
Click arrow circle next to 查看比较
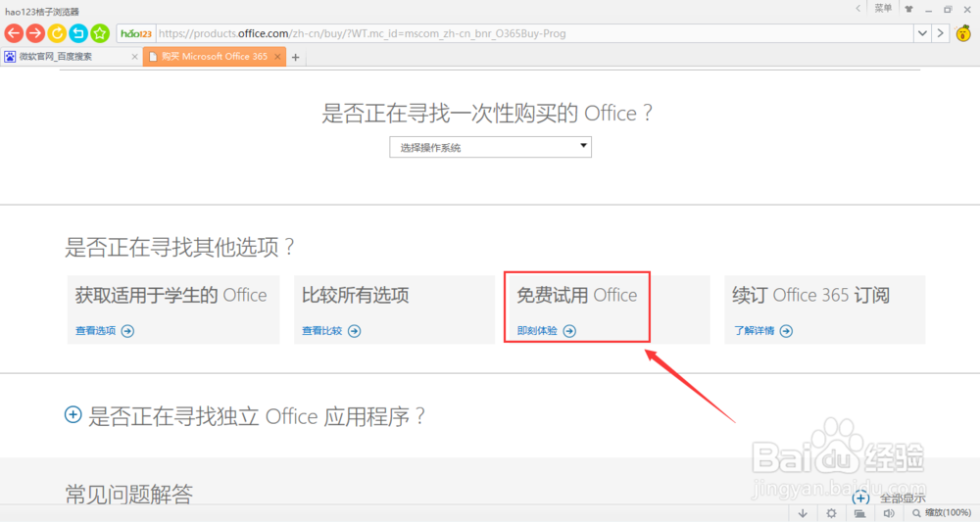pos(355,331)
